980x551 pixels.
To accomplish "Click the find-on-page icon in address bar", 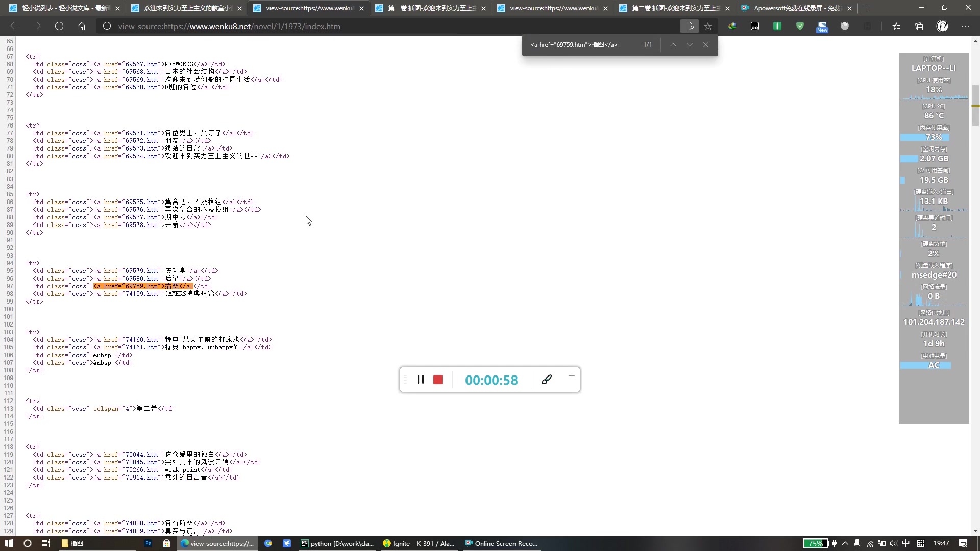I will tap(690, 26).
